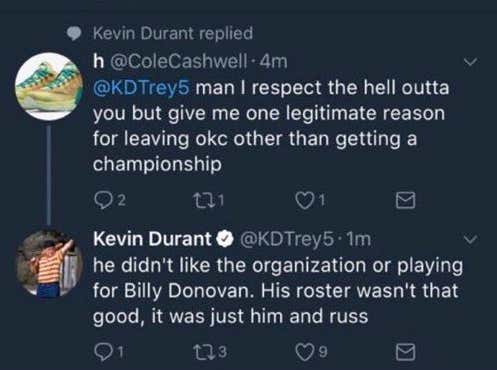The height and width of the screenshot is (370, 497).
Task: Open the speech bubble next to 'Kevin Durant replied'
Action: point(74,34)
